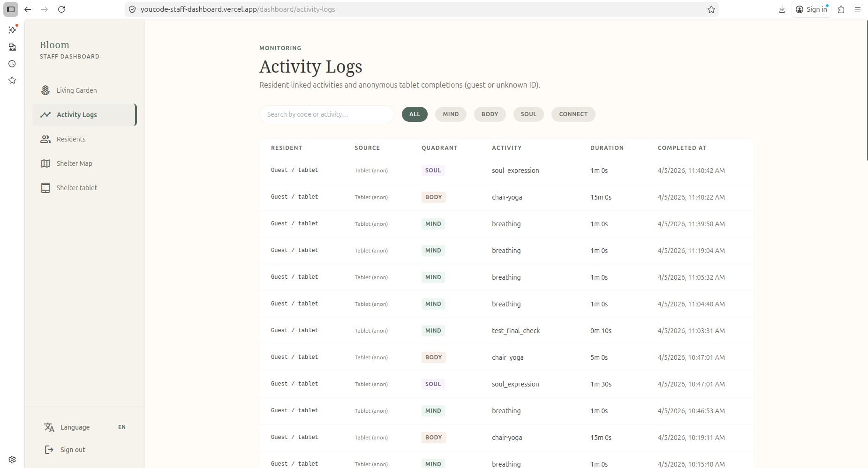
Task: Open the browser extensions icon
Action: coord(841,9)
